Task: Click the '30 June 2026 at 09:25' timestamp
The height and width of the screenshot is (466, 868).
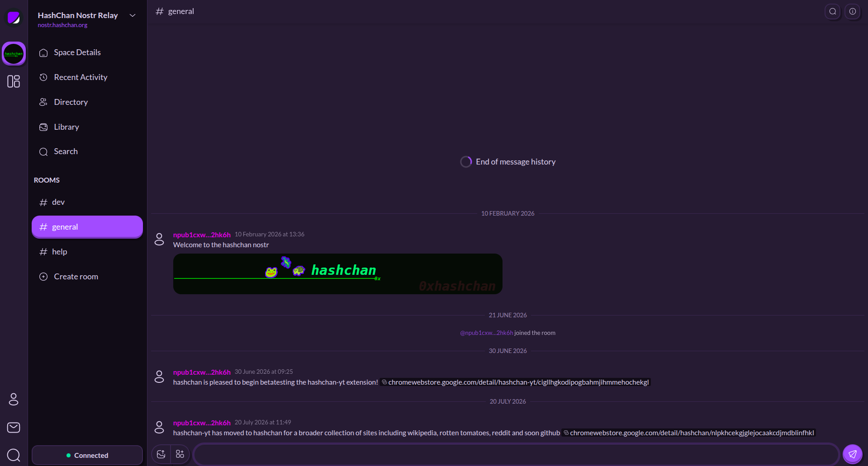Action: click(x=264, y=372)
